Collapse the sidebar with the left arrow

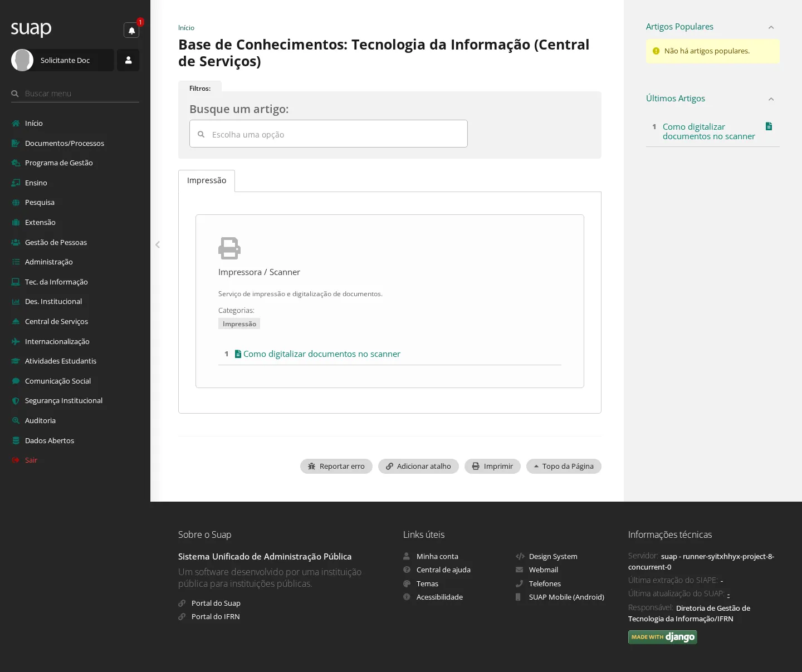click(x=158, y=244)
